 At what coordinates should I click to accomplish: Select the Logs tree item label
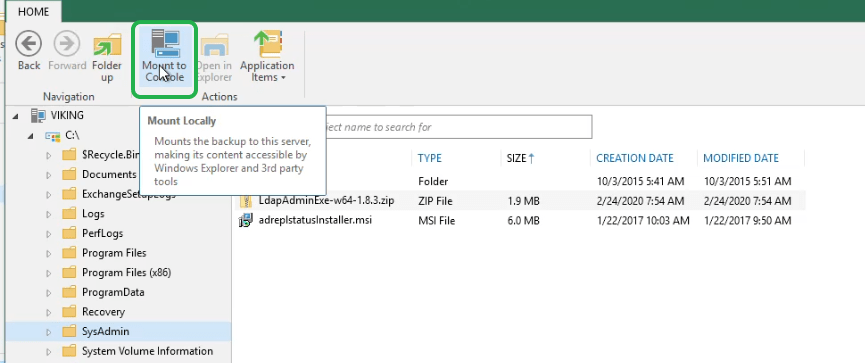[x=93, y=213]
